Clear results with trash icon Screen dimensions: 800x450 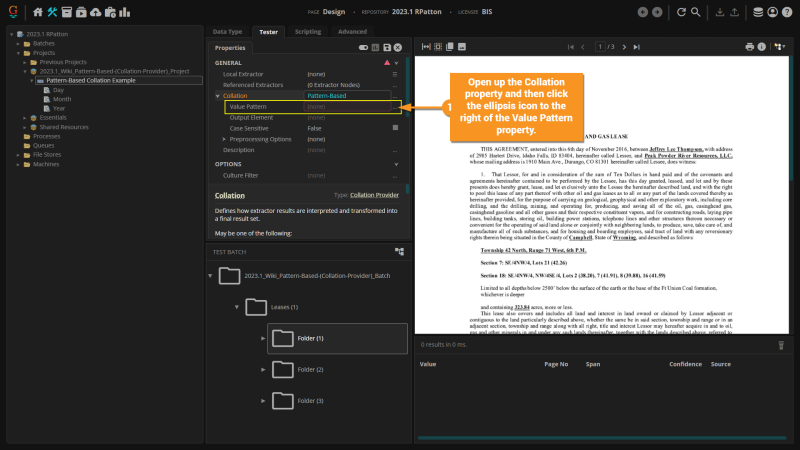[781, 345]
